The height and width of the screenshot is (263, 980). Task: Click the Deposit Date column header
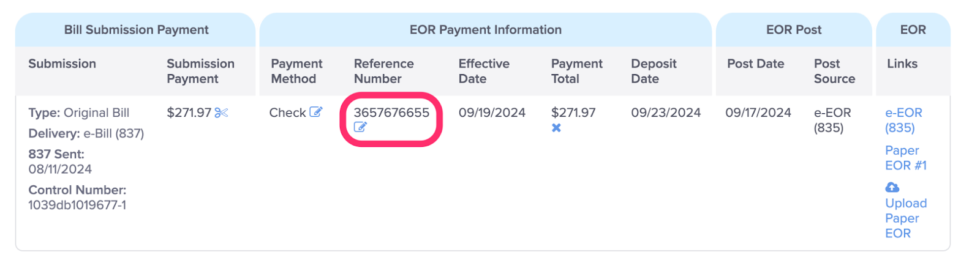pyautogui.click(x=654, y=71)
